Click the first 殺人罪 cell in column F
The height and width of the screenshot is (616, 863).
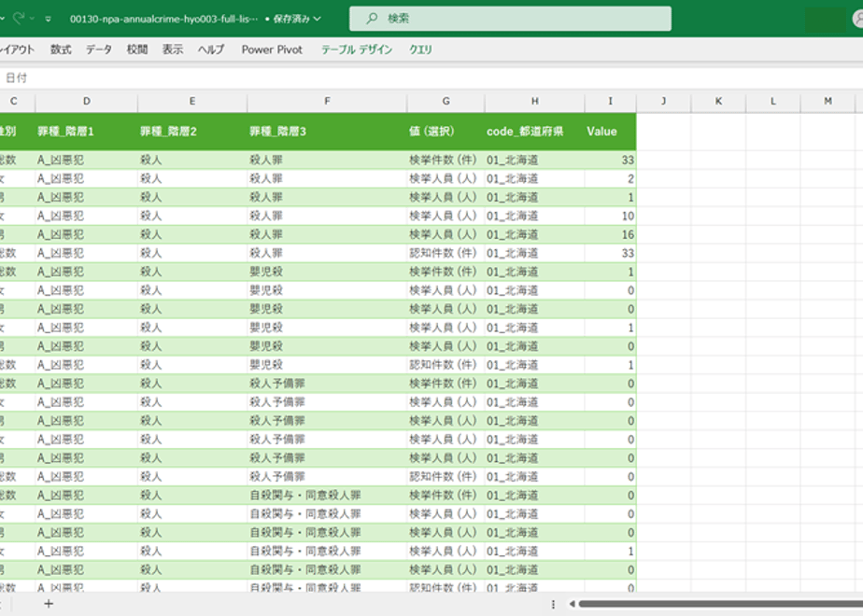[327, 160]
